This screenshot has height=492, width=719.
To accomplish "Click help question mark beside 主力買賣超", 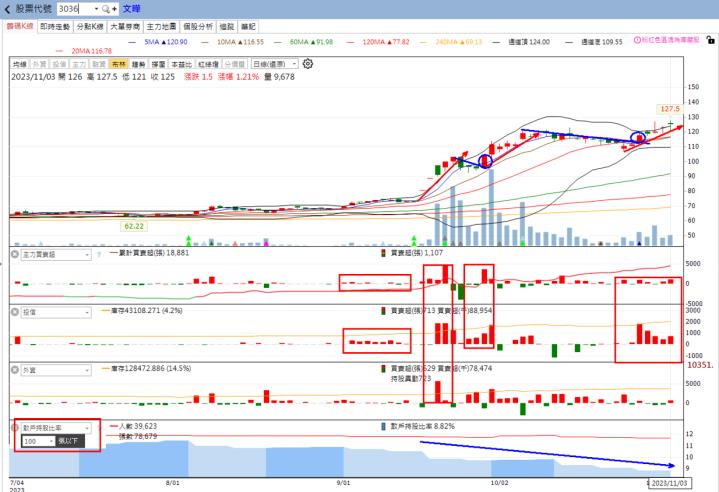I will [99, 254].
